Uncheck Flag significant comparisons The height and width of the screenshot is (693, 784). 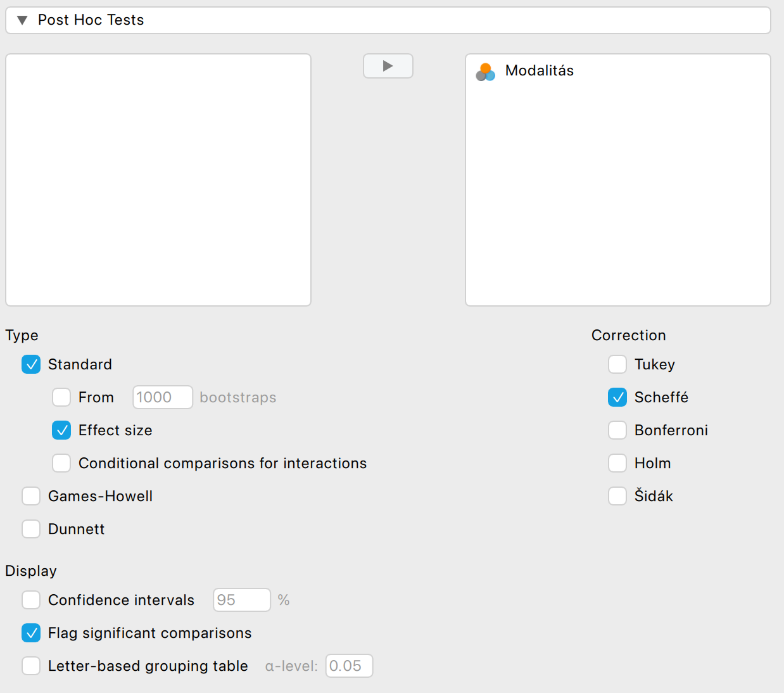31,633
